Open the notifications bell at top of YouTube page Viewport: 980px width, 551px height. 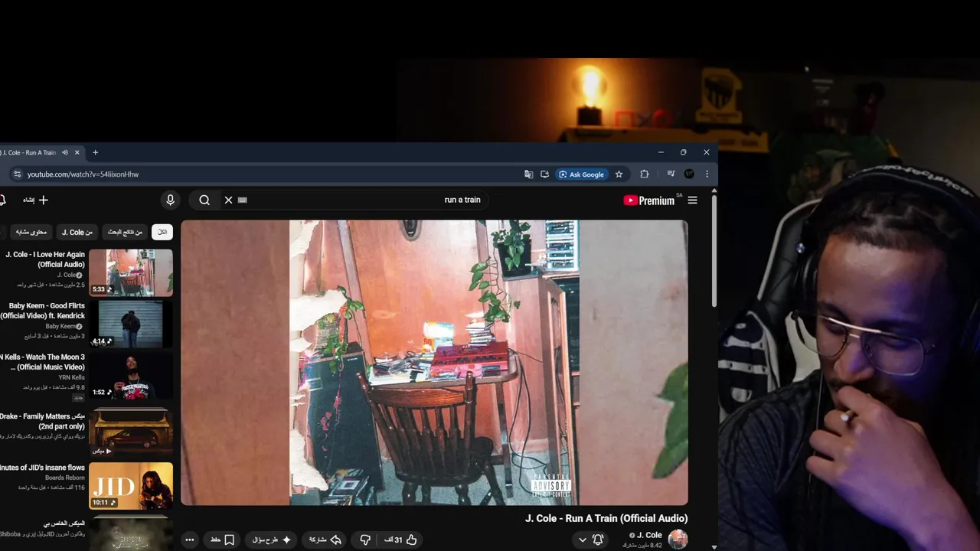2,200
